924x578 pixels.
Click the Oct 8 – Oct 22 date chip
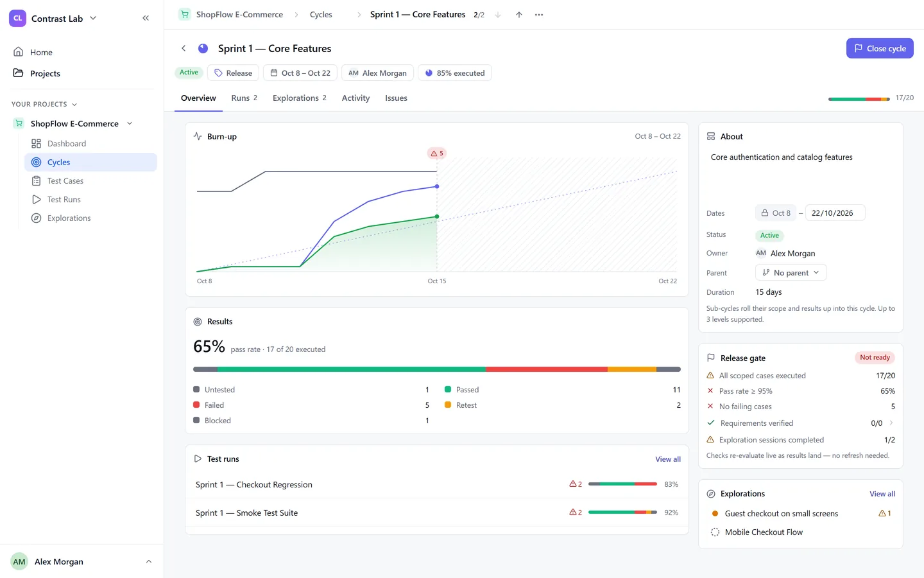click(300, 73)
